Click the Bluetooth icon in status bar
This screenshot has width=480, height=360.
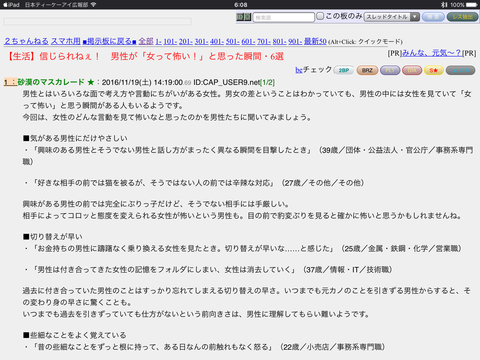(x=443, y=5)
